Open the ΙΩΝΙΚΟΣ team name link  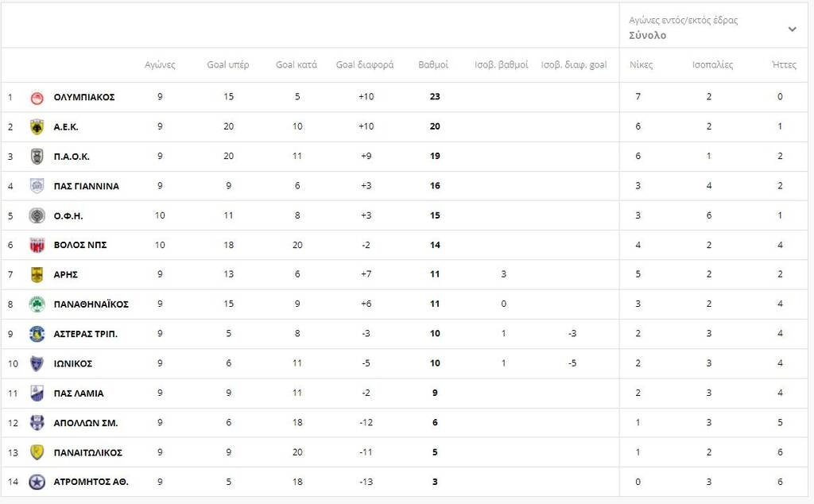73,363
